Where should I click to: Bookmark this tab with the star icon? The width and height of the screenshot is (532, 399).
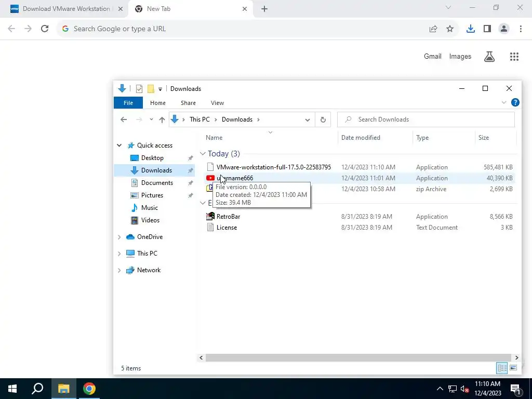(450, 29)
